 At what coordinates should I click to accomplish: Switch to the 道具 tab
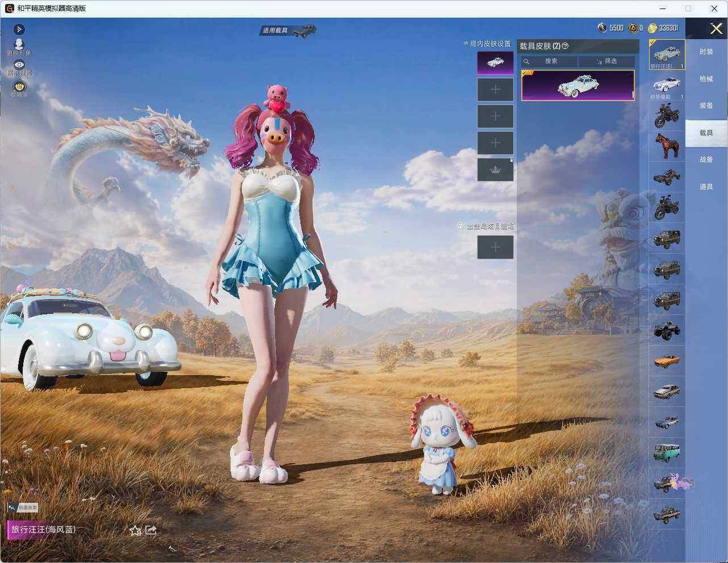tap(706, 187)
